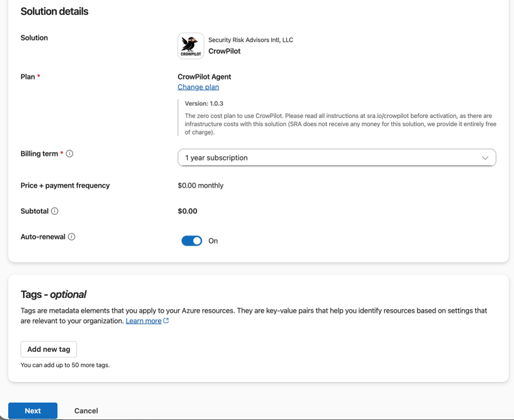Screen dimensions: 514x420
Task: Open the Learn more link about tags
Action: coord(143,321)
